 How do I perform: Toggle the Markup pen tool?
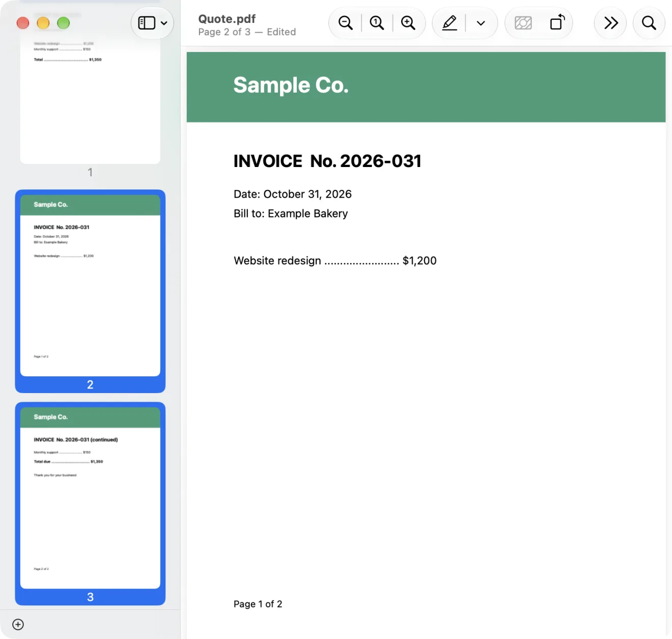click(450, 23)
